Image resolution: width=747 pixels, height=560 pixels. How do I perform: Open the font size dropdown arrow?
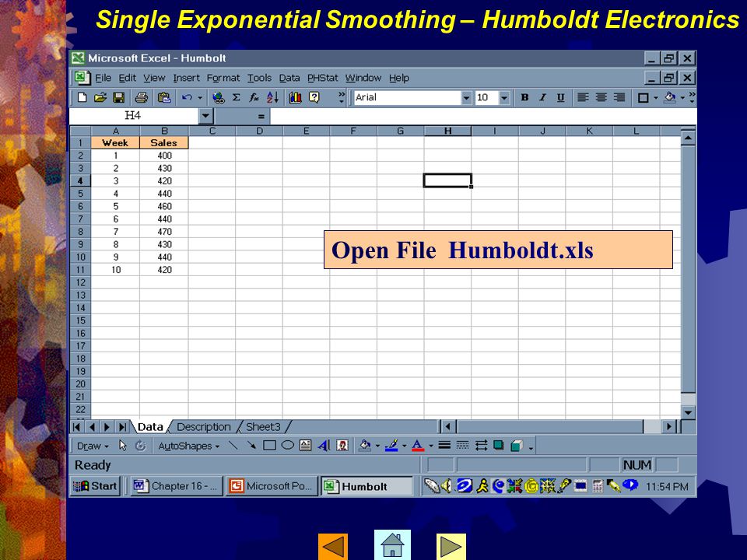tap(504, 98)
